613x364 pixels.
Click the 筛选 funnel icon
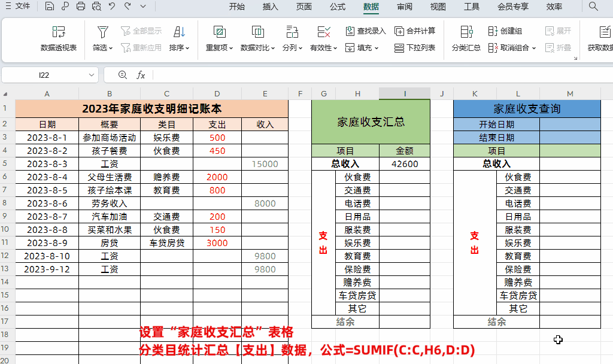tap(103, 31)
